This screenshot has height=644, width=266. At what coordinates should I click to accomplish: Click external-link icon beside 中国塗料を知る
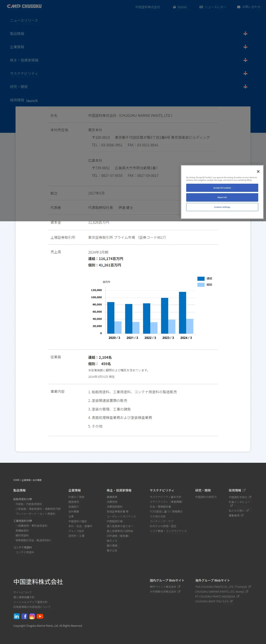[250, 497]
